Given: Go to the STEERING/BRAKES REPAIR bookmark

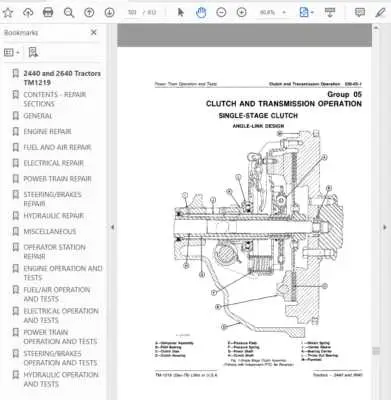Looking at the screenshot, I should [52, 199].
